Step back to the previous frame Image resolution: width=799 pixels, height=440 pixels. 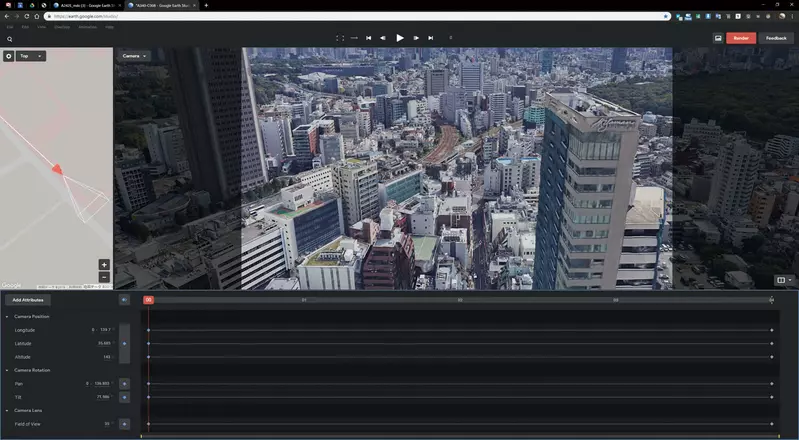pos(383,38)
